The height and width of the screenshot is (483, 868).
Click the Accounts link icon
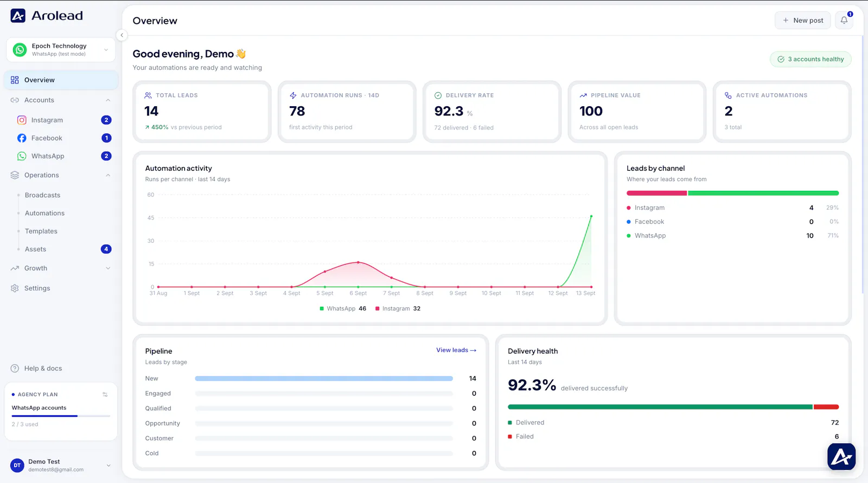coord(15,100)
